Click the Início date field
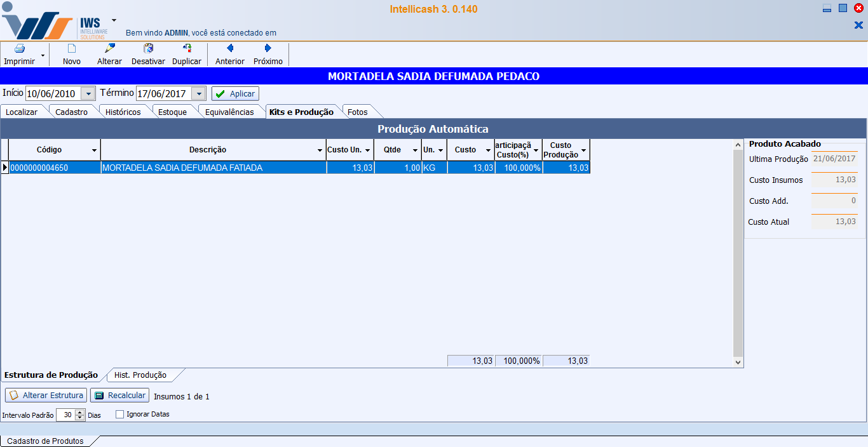 point(54,93)
